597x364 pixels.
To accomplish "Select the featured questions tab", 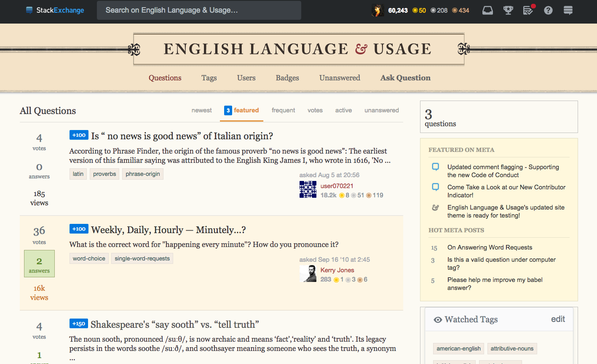I will 241,110.
